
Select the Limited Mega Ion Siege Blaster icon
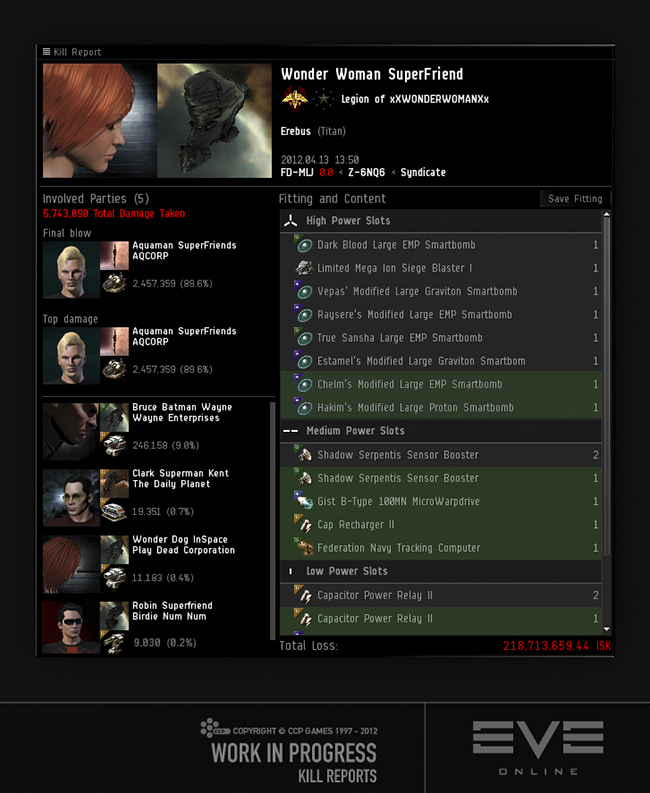tap(304, 268)
